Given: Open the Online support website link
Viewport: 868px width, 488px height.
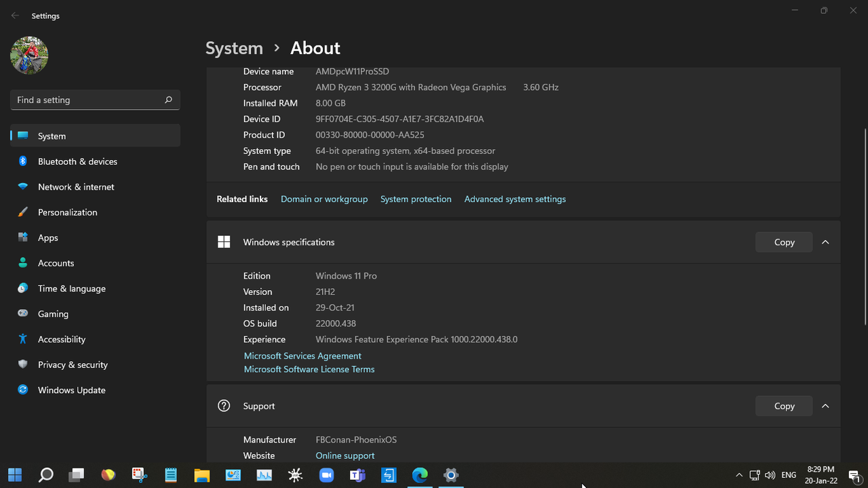Looking at the screenshot, I should 345,456.
